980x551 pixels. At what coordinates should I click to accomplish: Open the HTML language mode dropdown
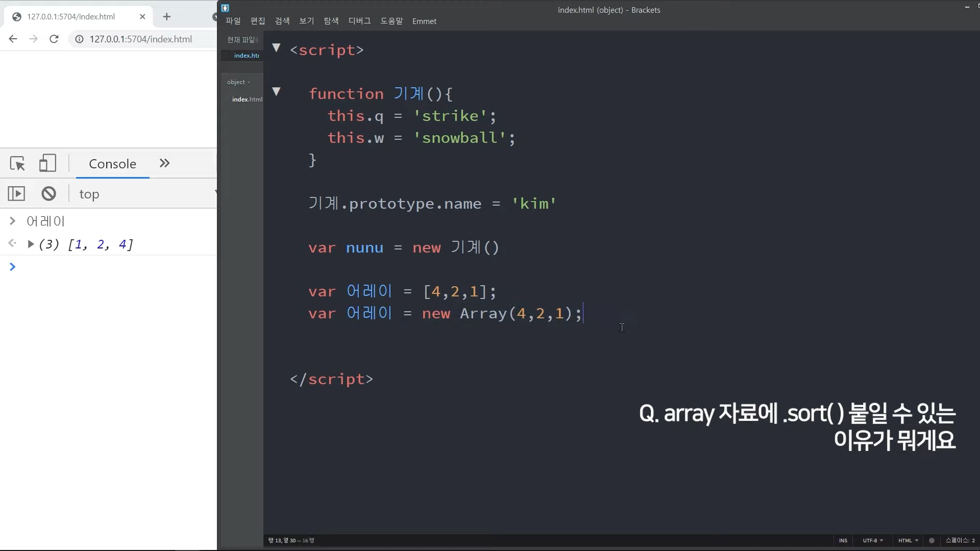(x=908, y=540)
